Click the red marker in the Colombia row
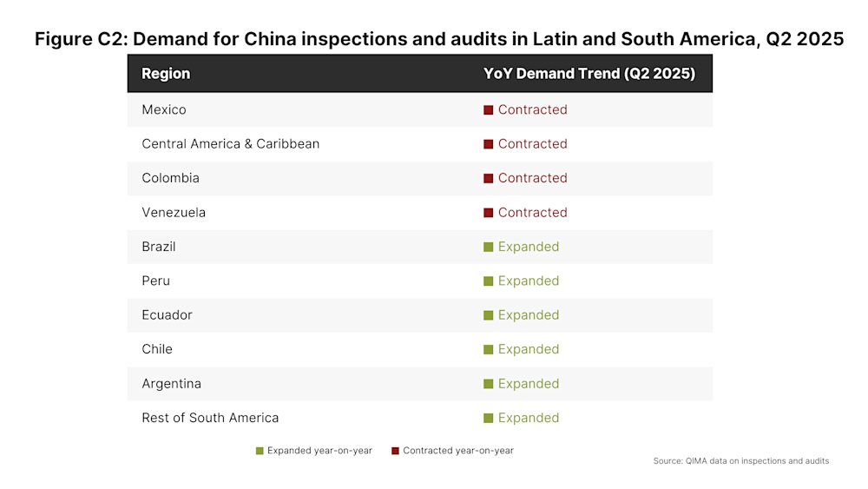The width and height of the screenshot is (868, 489). pos(488,178)
